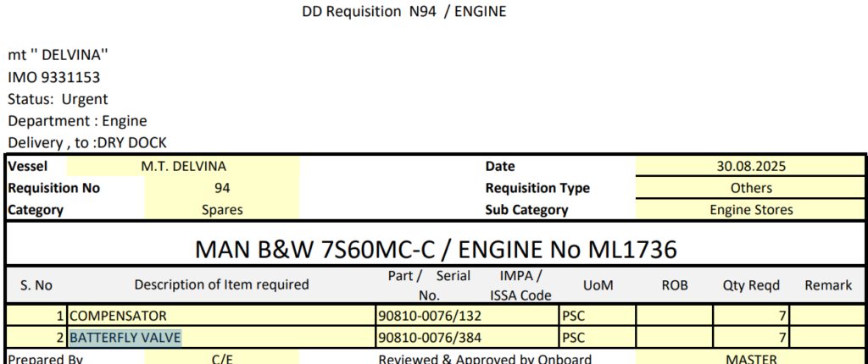
Task: Select the Status: Urgent line
Action: click(x=58, y=99)
